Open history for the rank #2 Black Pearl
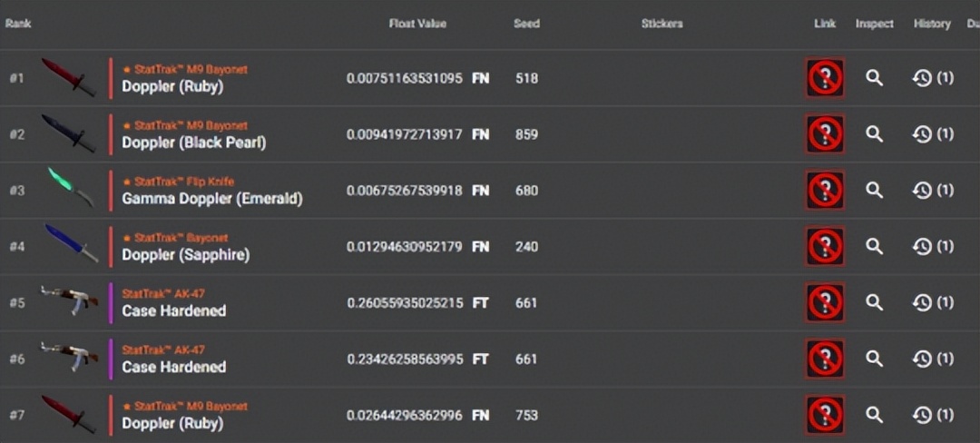 coord(932,134)
